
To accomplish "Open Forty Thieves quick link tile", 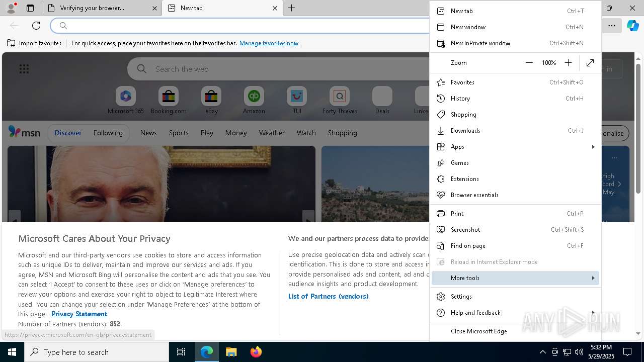I will click(340, 100).
